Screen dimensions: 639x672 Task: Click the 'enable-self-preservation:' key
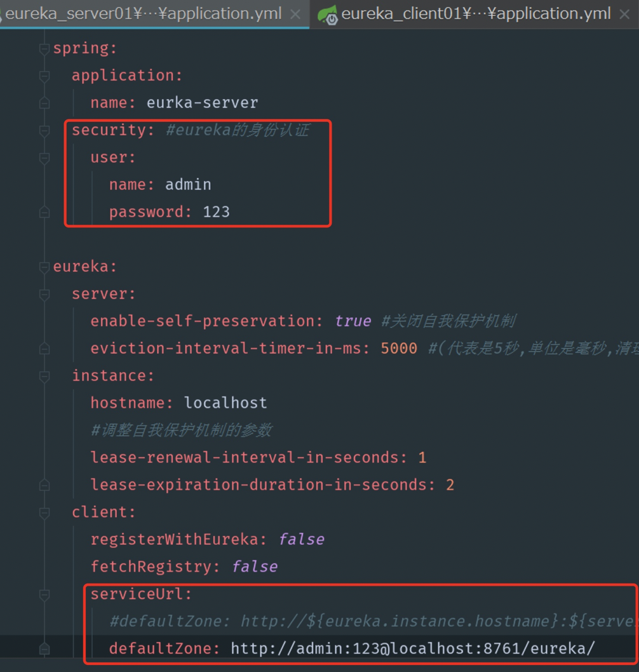click(206, 321)
